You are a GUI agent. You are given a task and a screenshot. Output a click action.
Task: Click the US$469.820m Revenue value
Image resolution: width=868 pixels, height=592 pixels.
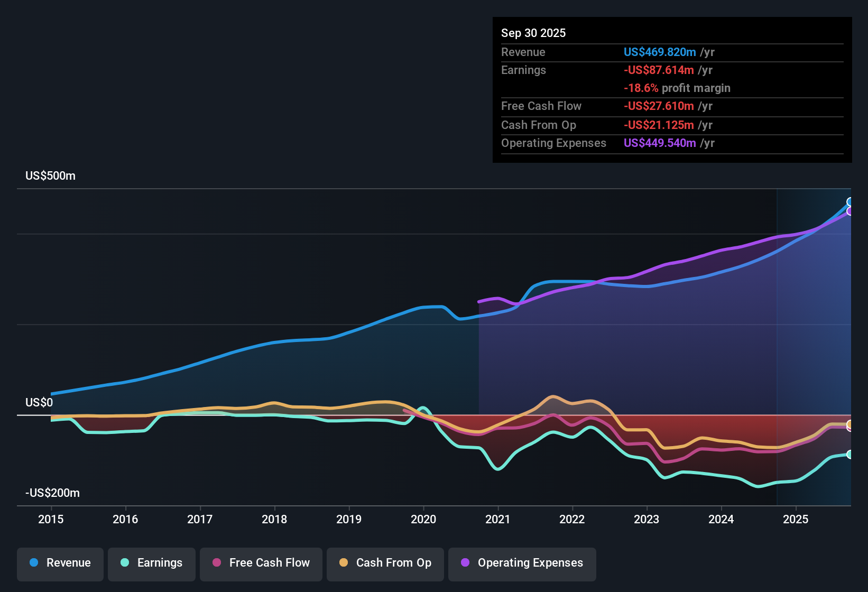tap(659, 52)
